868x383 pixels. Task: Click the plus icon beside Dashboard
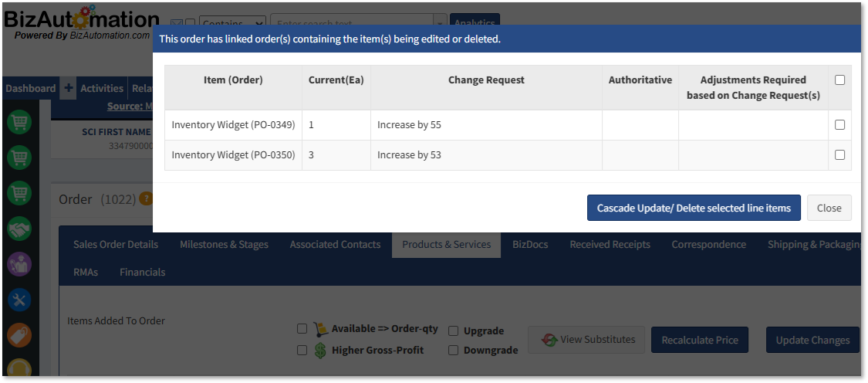[68, 88]
